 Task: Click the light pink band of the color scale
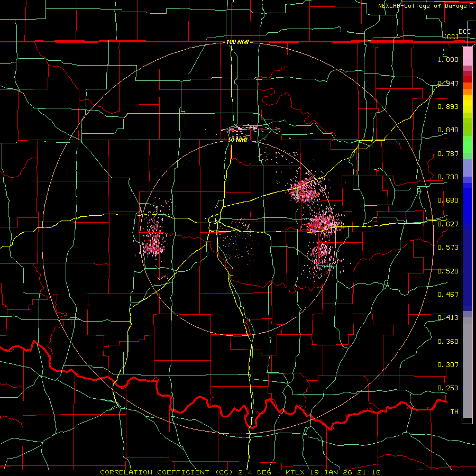point(467,56)
